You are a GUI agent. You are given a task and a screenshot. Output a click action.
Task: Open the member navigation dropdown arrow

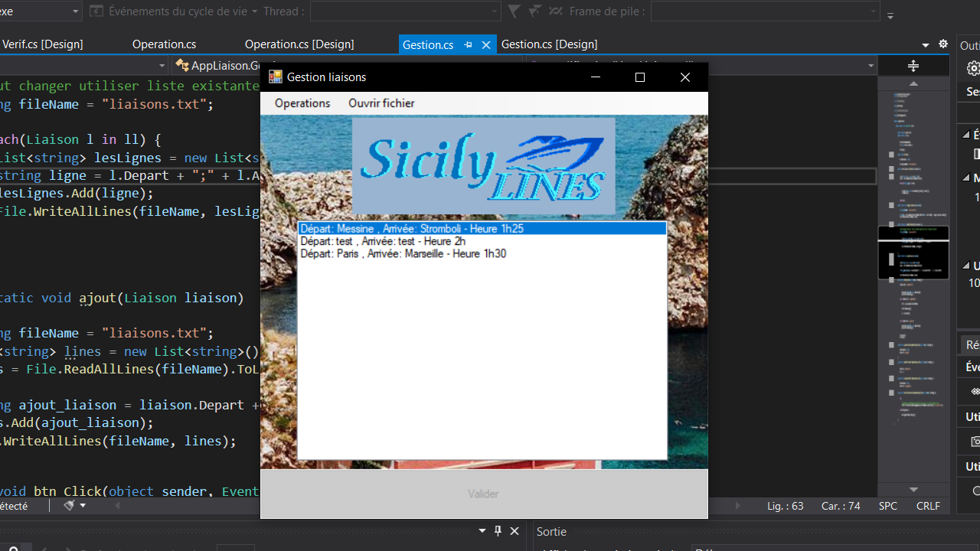[871, 66]
